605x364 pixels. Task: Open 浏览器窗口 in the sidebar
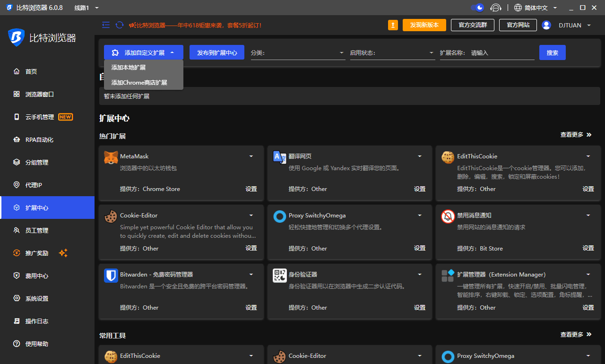[x=40, y=95]
